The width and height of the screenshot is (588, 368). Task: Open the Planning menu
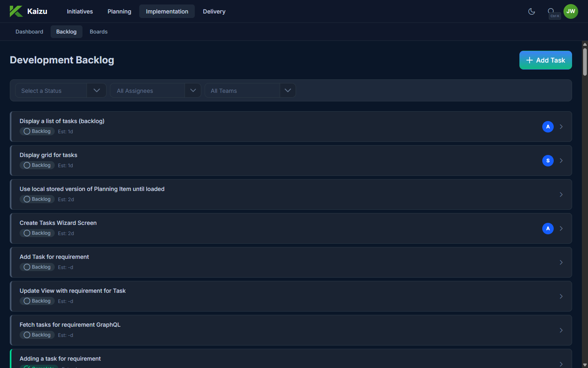click(x=119, y=11)
